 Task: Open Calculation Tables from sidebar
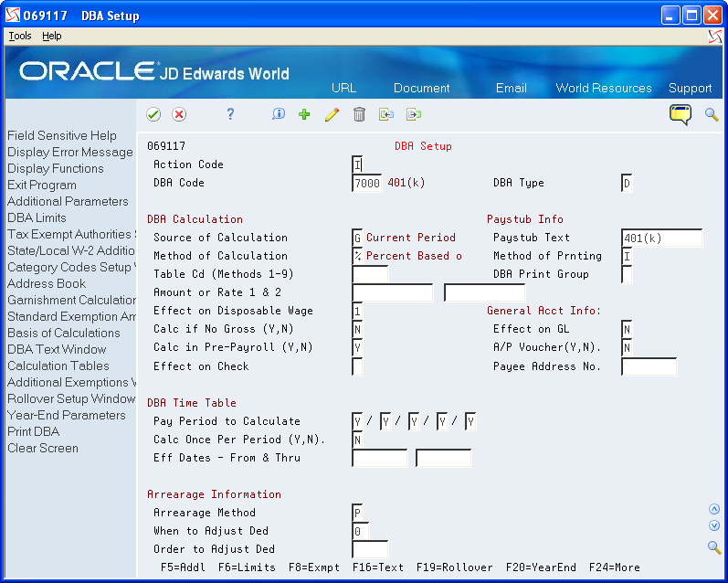click(58, 366)
